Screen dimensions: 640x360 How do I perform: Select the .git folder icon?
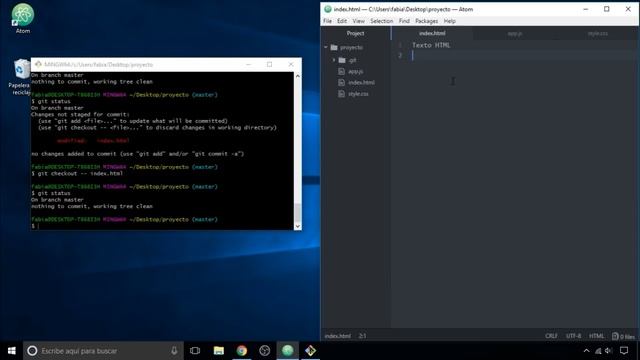(x=342, y=60)
